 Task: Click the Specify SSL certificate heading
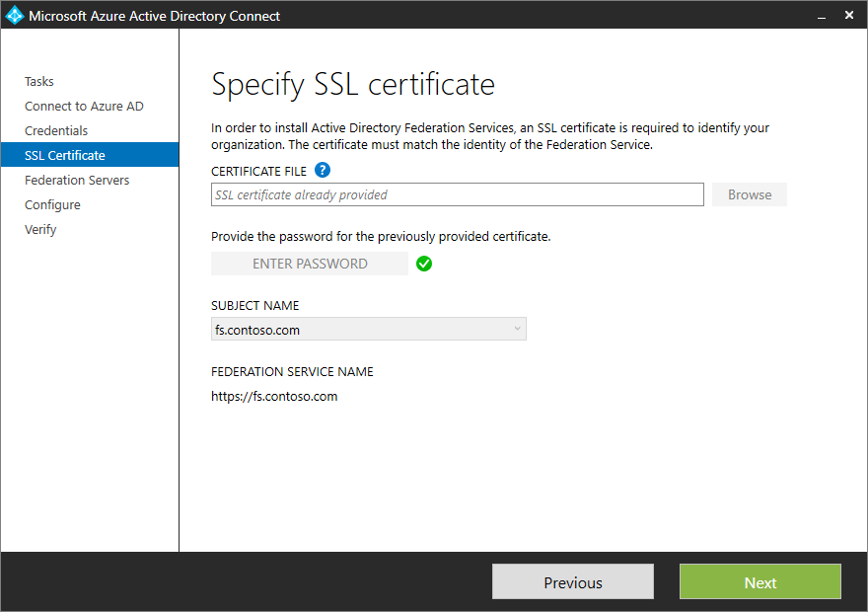click(352, 85)
